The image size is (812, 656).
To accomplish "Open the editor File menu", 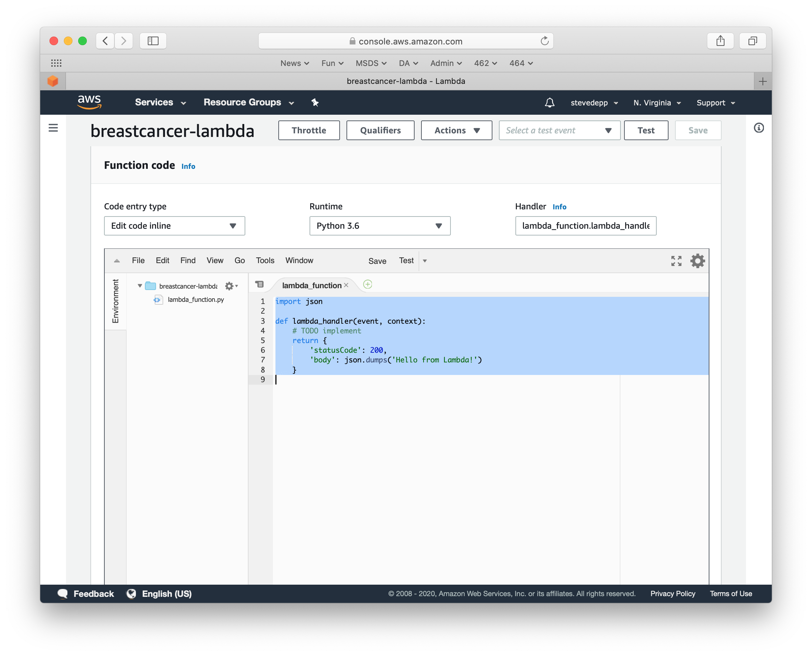I will (138, 260).
